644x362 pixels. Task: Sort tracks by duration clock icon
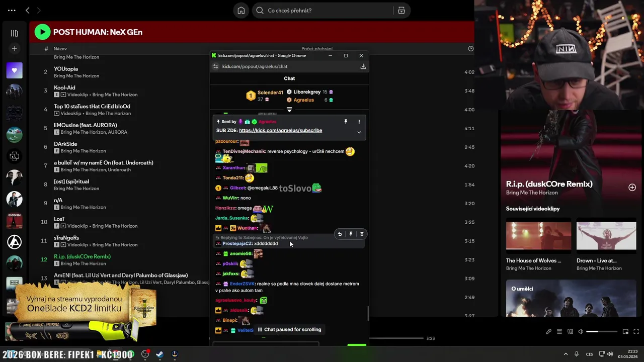pos(470,49)
